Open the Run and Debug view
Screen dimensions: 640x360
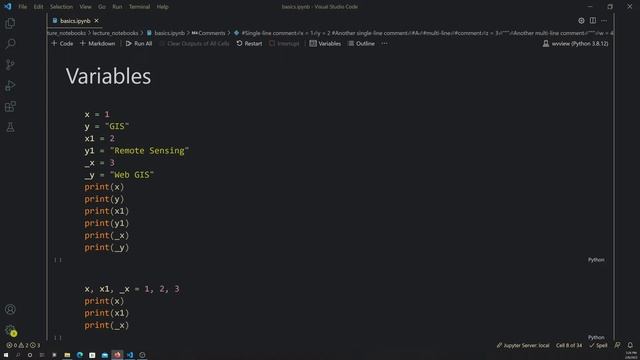(x=10, y=85)
